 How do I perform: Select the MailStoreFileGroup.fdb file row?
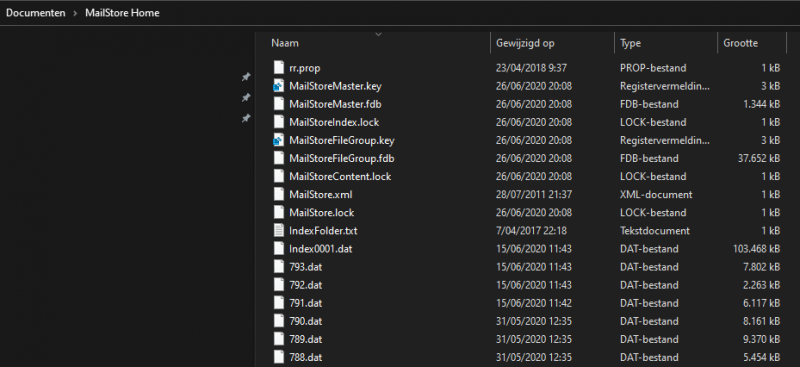(527, 158)
